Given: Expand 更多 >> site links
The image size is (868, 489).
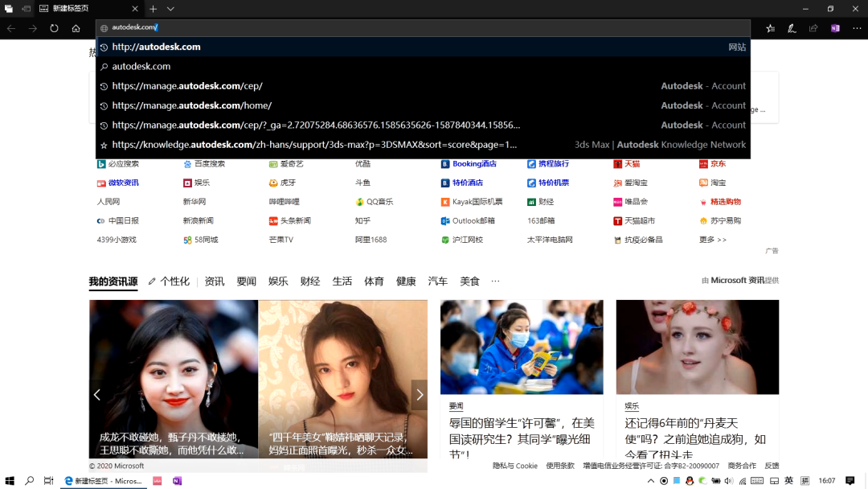Looking at the screenshot, I should tap(713, 240).
